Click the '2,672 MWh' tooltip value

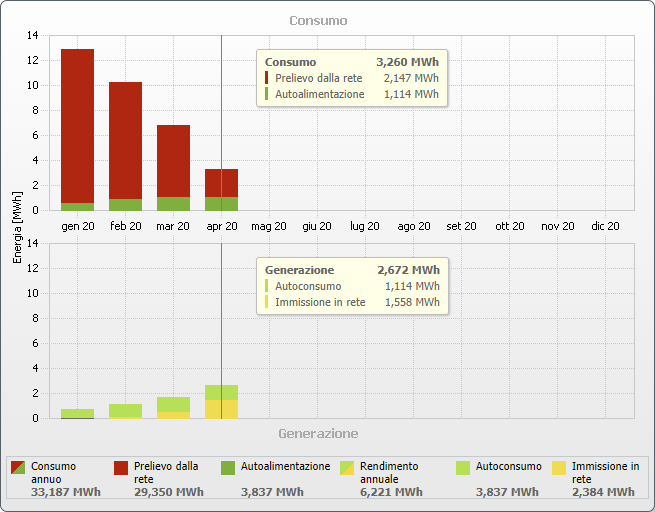[x=409, y=270]
